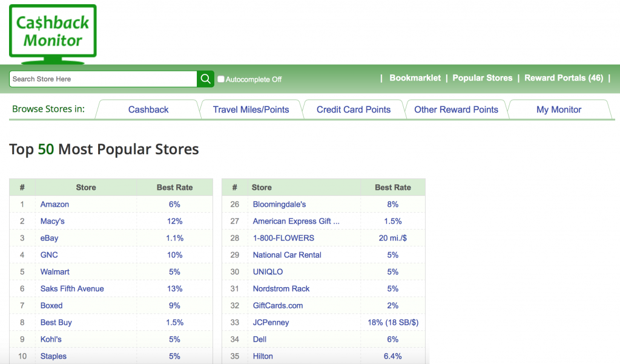Open the Nordstrom Rack store link
The width and height of the screenshot is (620, 364).
point(281,288)
